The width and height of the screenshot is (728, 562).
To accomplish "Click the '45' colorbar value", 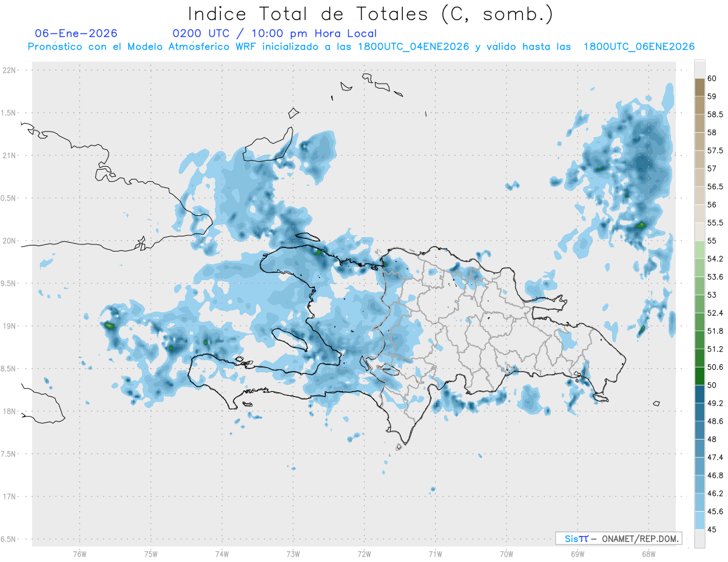I will 712,529.
